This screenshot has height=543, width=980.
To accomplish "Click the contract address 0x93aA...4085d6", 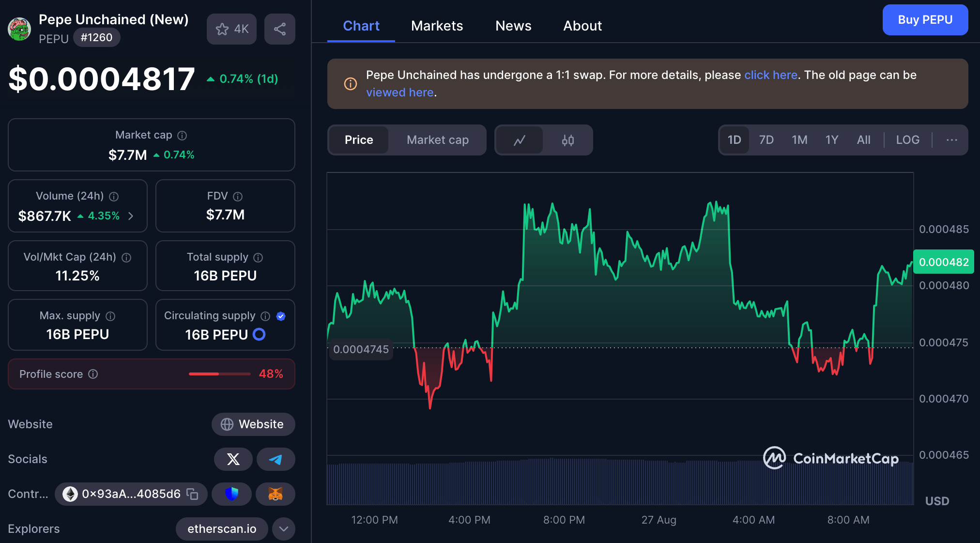I will pyautogui.click(x=131, y=494).
